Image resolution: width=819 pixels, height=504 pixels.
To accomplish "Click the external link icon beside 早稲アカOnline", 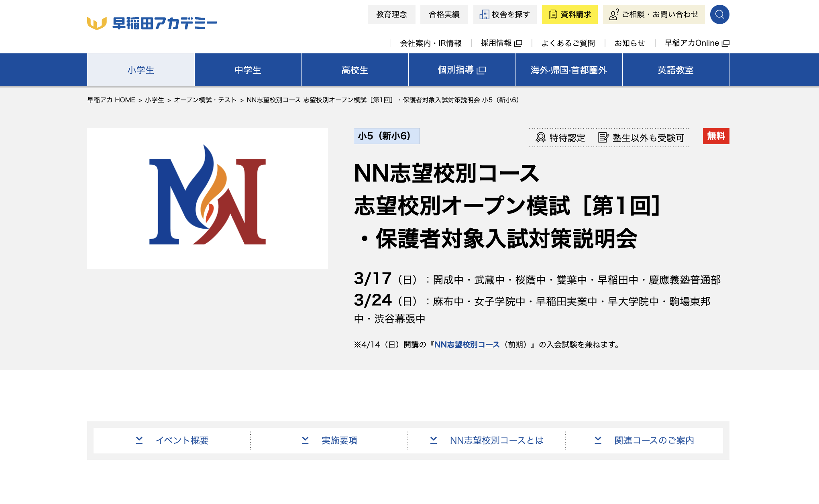I will tap(726, 43).
